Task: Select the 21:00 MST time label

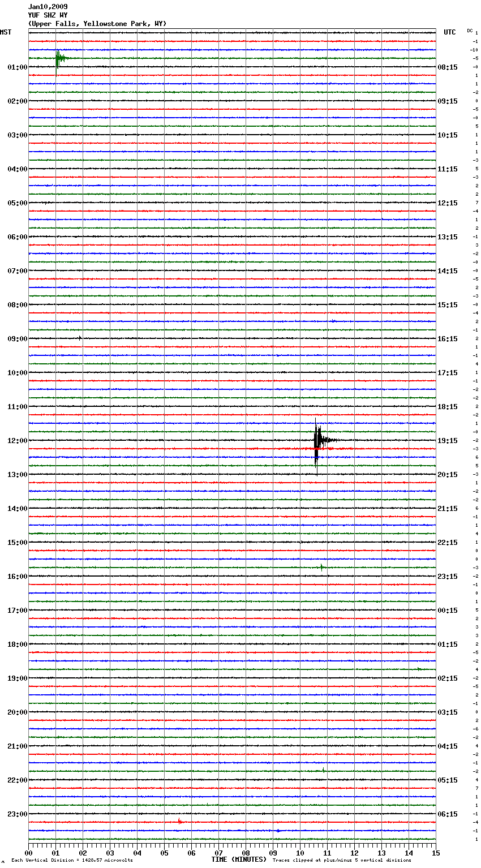Action: coord(18,746)
